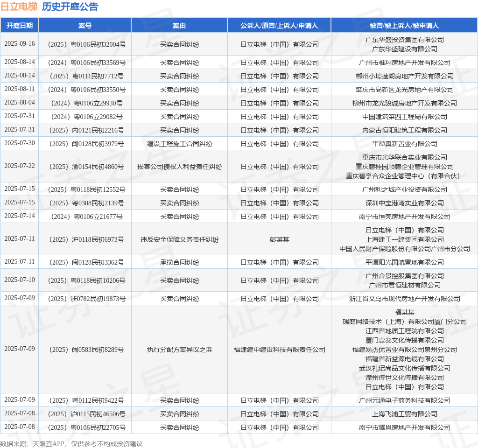Click the date cell 2025-08-04
The height and width of the screenshot is (448, 478).
(x=20, y=102)
